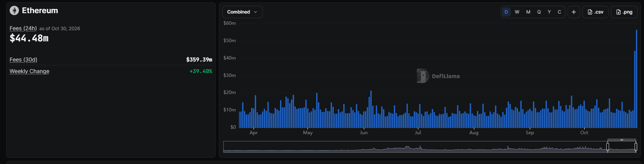Switch chart to monthly M interval
The image size is (644, 164).
(x=528, y=12)
